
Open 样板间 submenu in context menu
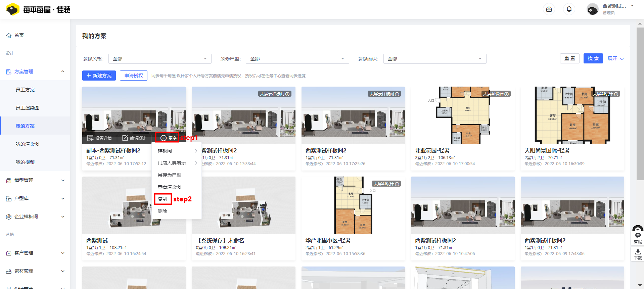[177, 151]
